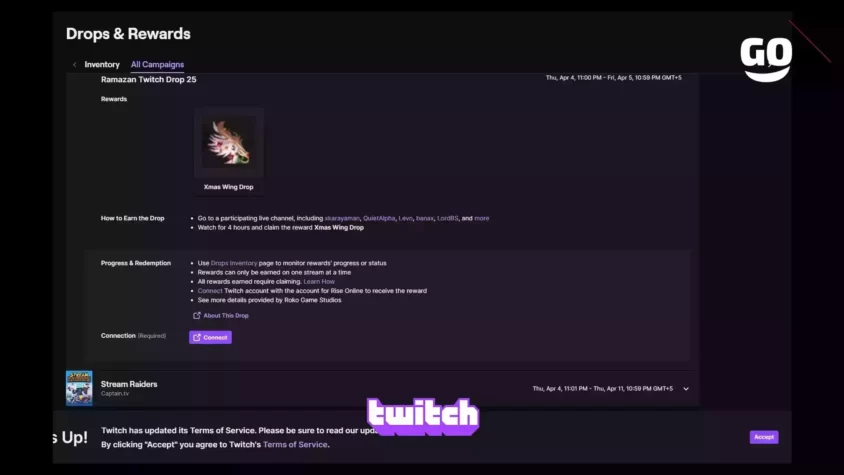Click the back arrow beside Inventory tab

pos(74,65)
